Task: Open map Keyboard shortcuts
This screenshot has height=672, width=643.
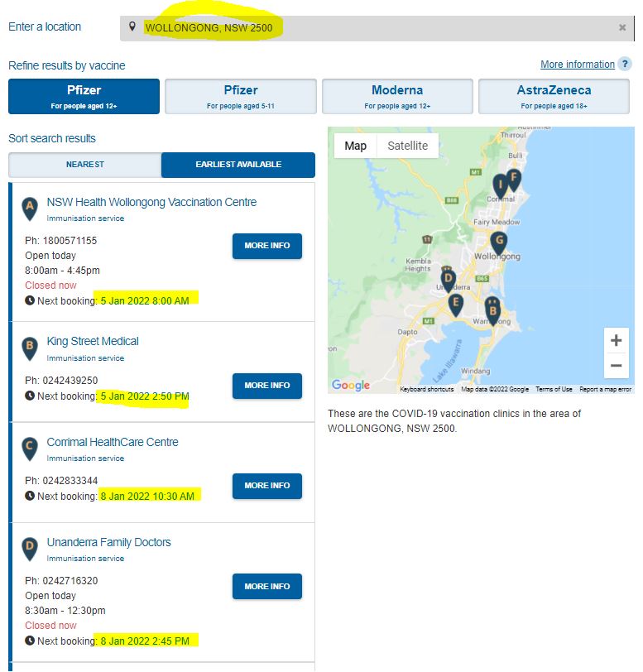Action: (426, 389)
